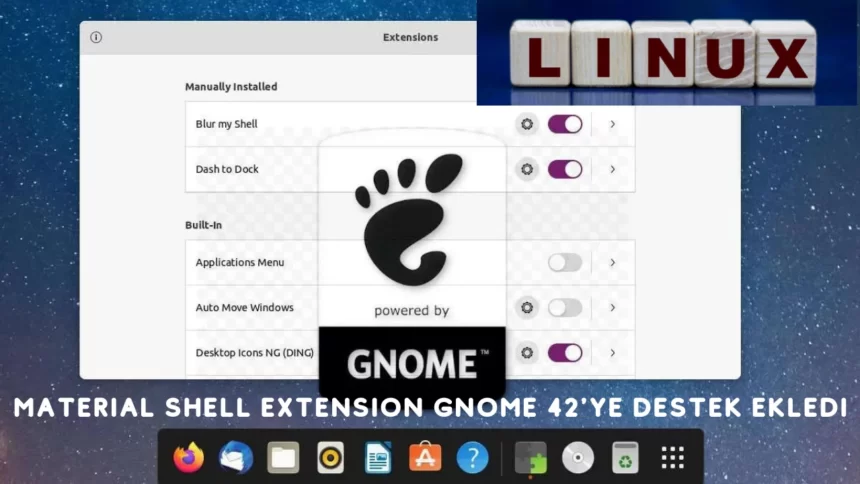
Task: Enable the Auto Move Windows toggle
Action: click(x=565, y=307)
